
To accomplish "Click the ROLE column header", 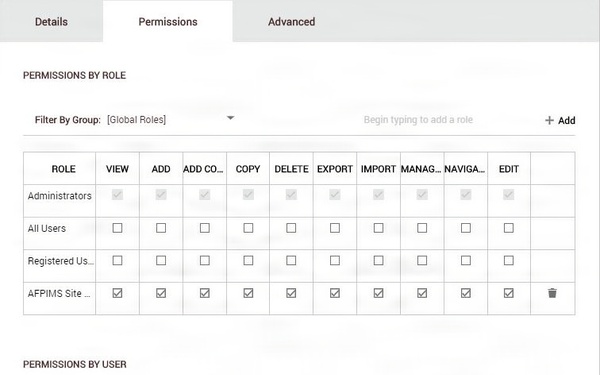I will (x=64, y=169).
